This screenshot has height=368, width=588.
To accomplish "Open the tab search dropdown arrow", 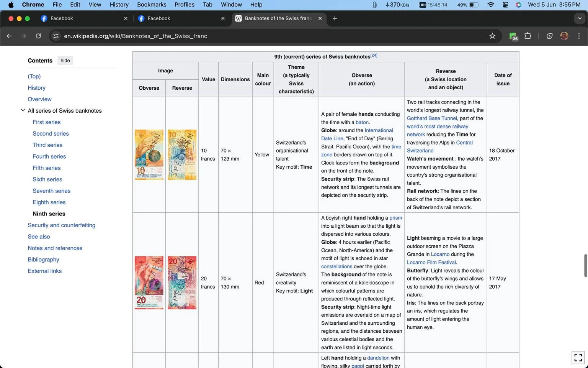I will [580, 18].
